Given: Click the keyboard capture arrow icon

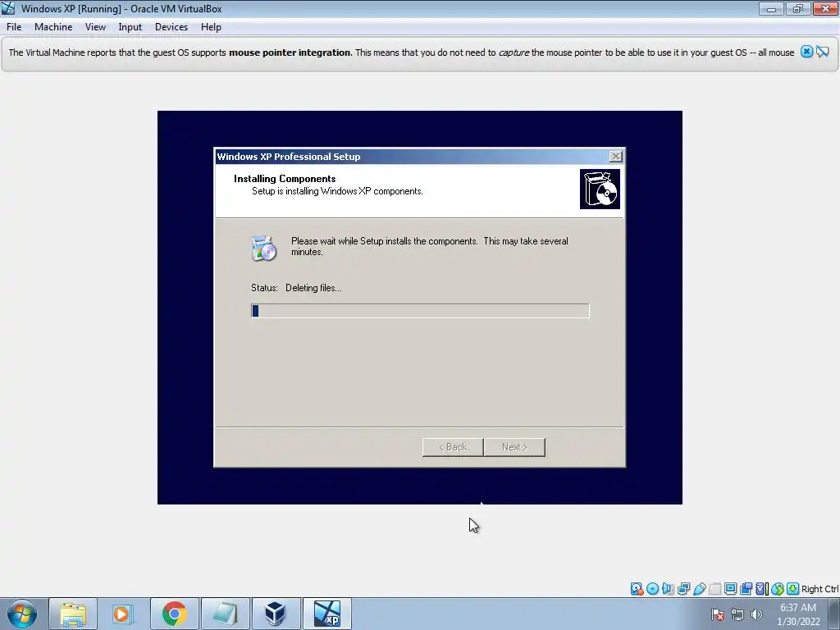Looking at the screenshot, I should (793, 589).
